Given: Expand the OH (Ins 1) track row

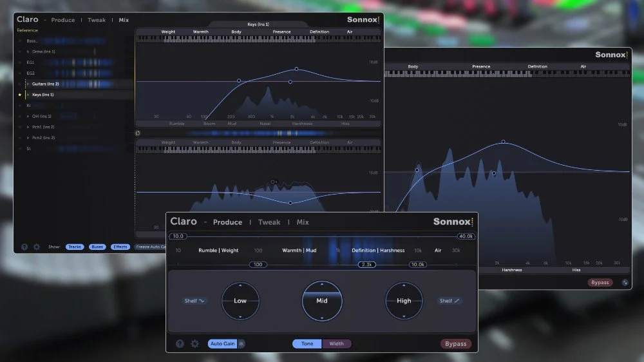Looking at the screenshot, I should pos(28,117).
